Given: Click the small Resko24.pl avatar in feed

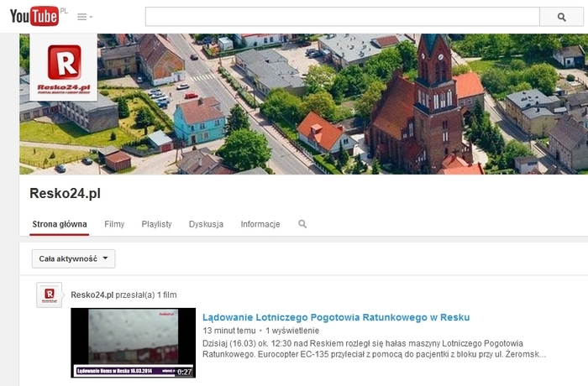Looking at the screenshot, I should pyautogui.click(x=49, y=295).
